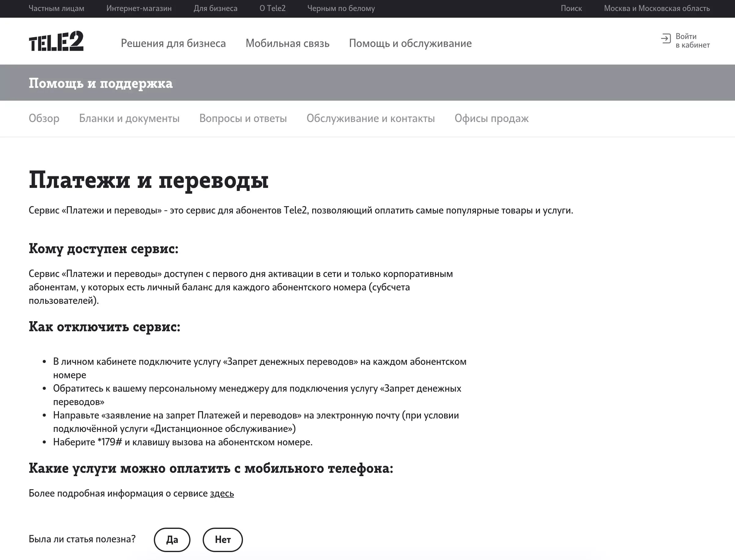
Task: Switch to the 'Обзор' tab
Action: click(44, 118)
